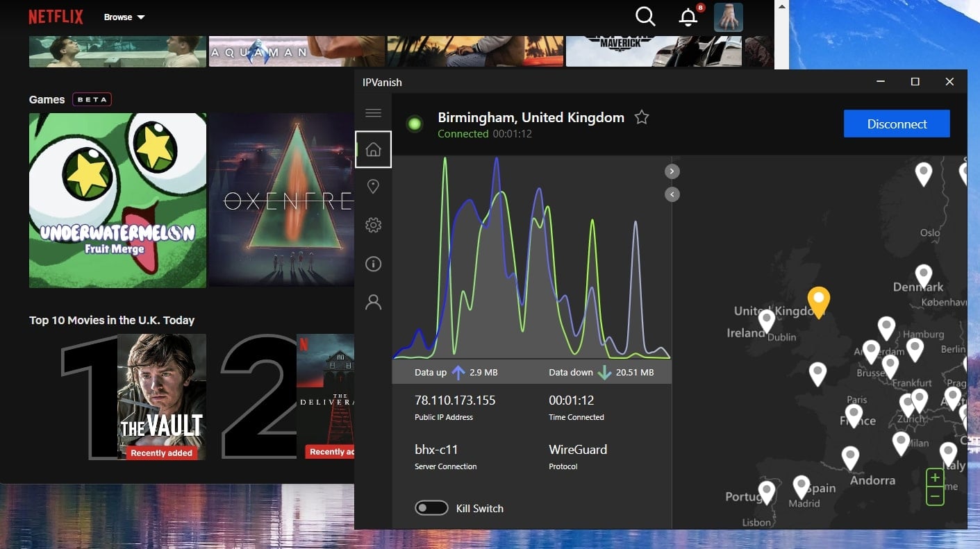980x549 pixels.
Task: Open IPVanish settings with the gear icon
Action: [373, 225]
